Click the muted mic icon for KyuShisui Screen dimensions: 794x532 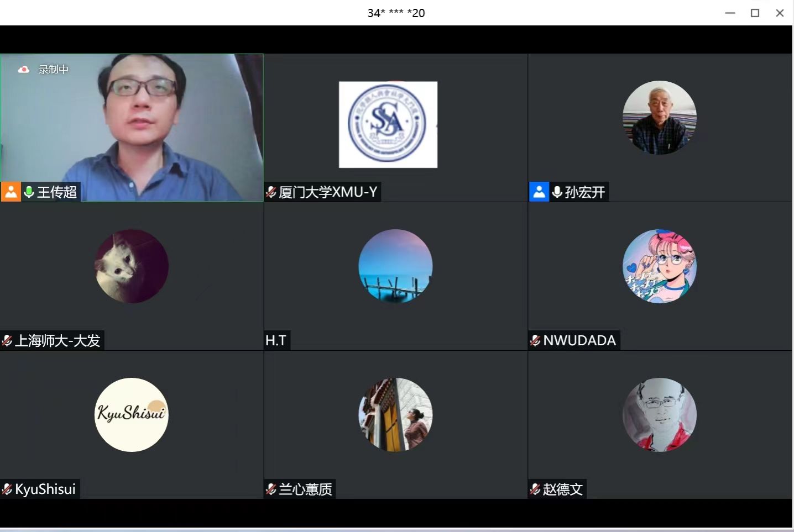(7, 489)
